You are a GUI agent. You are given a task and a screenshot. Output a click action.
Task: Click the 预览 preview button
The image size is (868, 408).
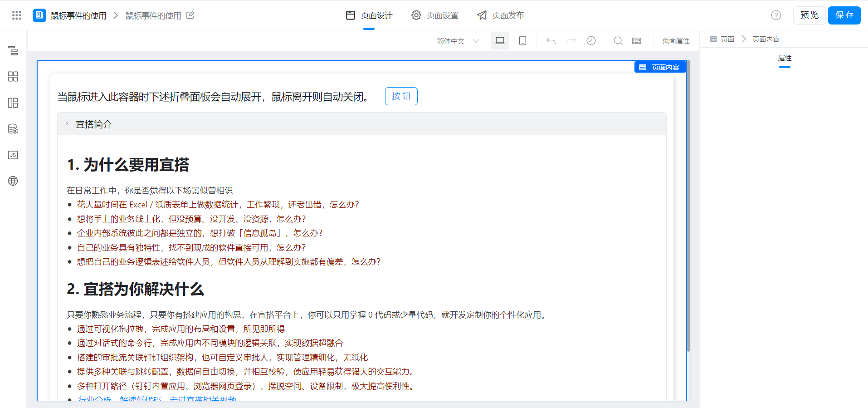[x=809, y=15]
